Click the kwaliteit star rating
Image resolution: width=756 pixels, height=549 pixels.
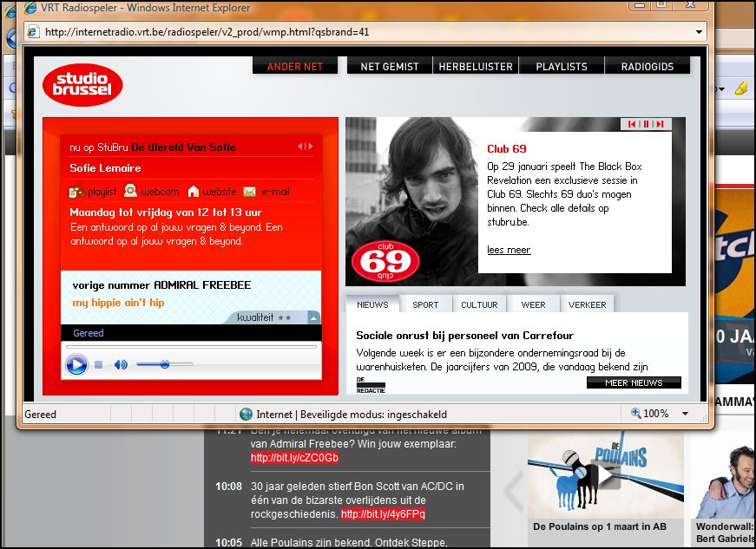(285, 317)
